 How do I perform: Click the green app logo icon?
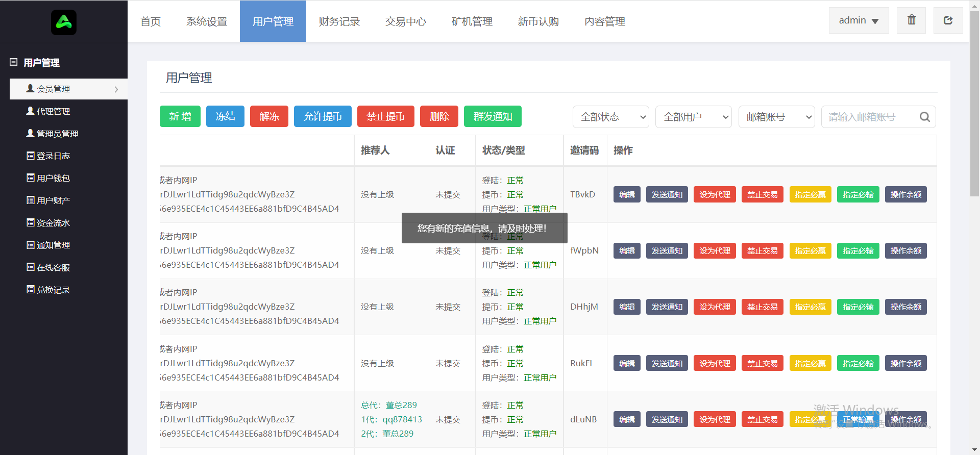coord(64,22)
